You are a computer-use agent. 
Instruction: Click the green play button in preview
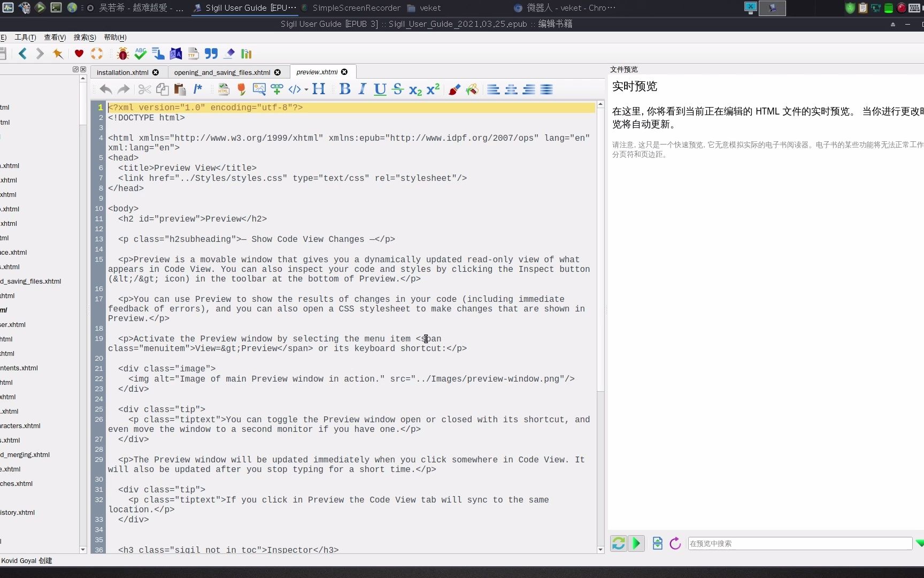point(636,543)
